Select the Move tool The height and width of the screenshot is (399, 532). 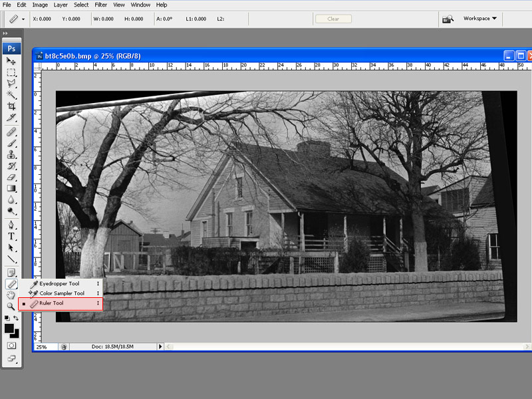[11, 61]
